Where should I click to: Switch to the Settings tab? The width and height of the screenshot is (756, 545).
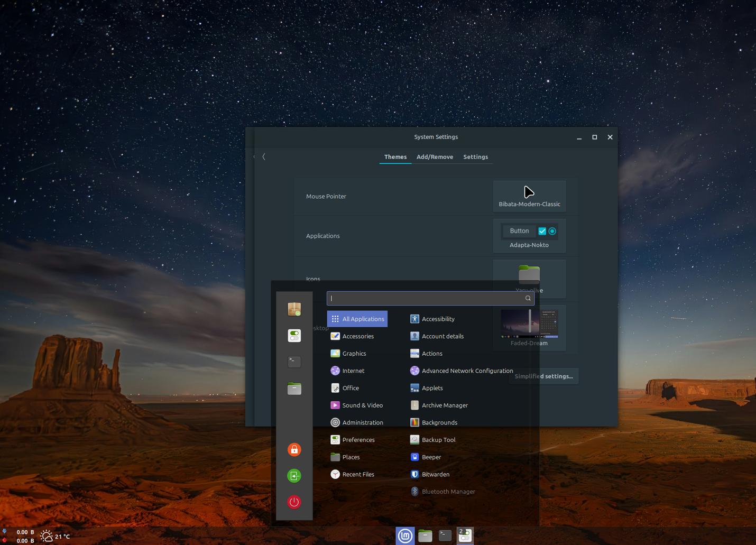(x=475, y=156)
